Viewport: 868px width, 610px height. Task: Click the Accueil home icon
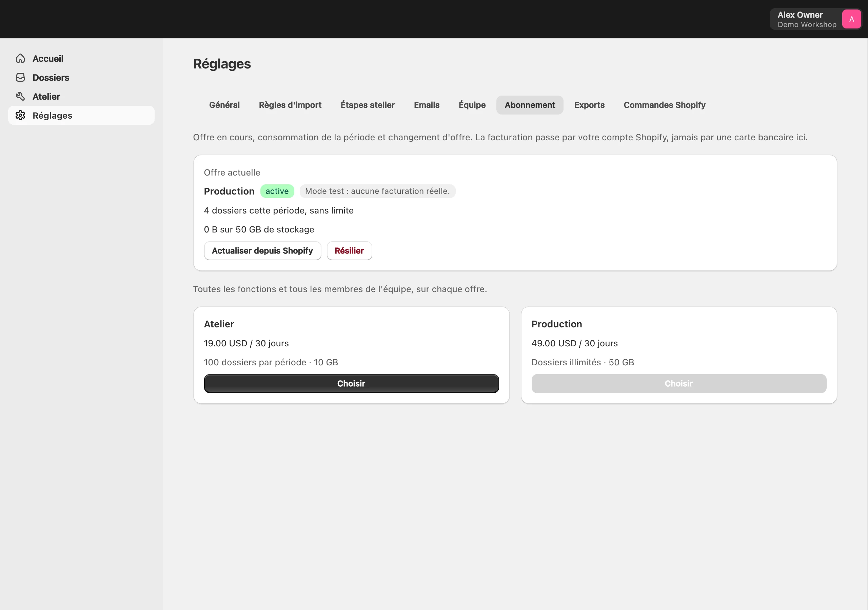(20, 58)
